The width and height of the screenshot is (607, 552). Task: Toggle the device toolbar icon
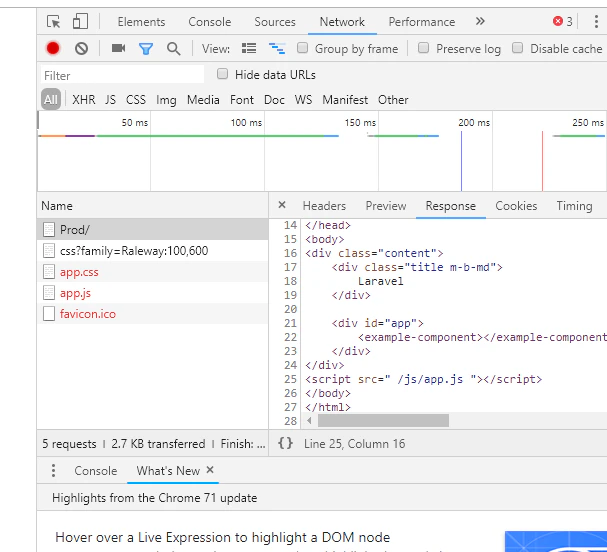pos(80,21)
